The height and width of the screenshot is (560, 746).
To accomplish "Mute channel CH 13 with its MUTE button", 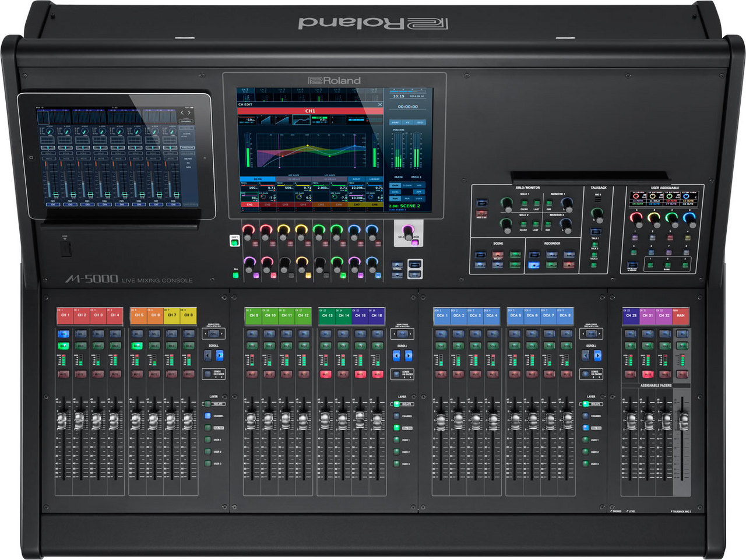I will point(325,374).
